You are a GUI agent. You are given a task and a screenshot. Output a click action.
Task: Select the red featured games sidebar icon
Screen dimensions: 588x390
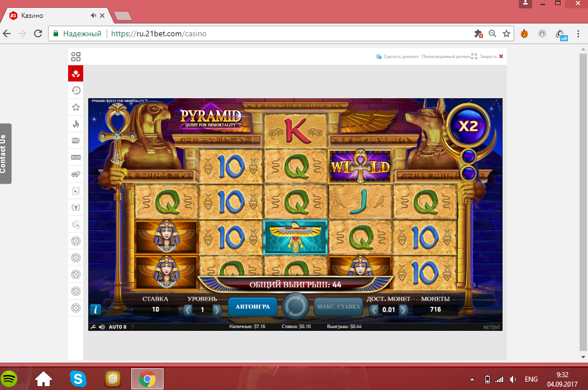point(76,74)
